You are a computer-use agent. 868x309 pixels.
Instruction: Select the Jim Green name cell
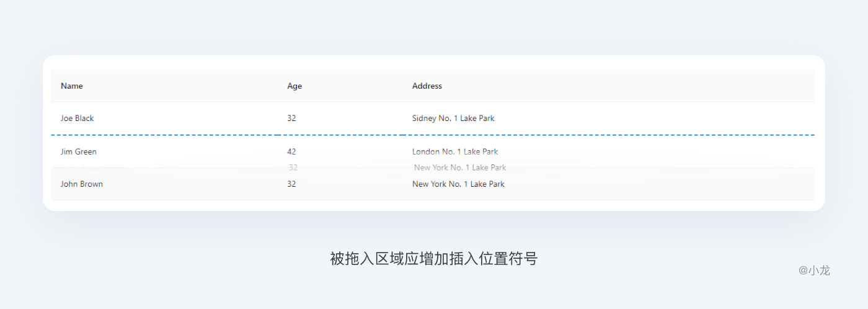(79, 152)
